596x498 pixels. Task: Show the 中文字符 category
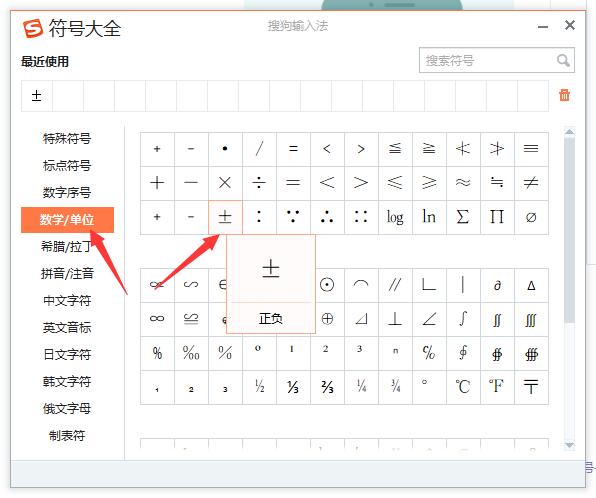pyautogui.click(x=67, y=300)
